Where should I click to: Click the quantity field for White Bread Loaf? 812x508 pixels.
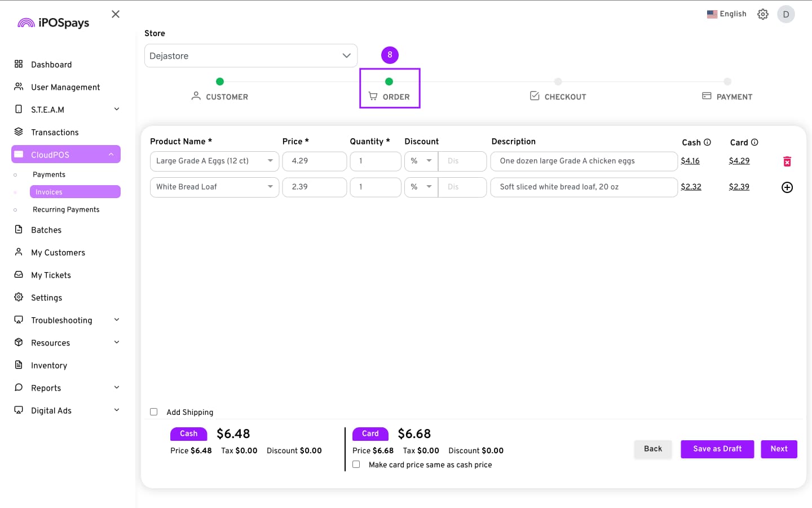pos(375,187)
